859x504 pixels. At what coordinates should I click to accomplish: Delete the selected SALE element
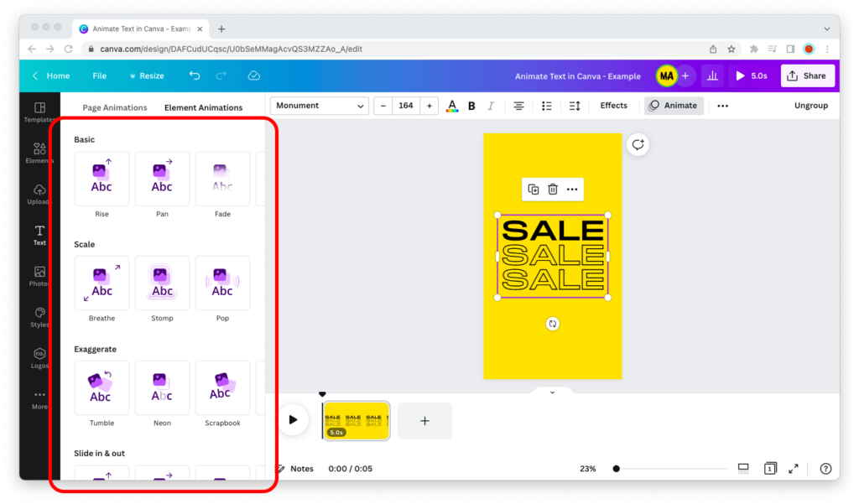click(x=553, y=190)
